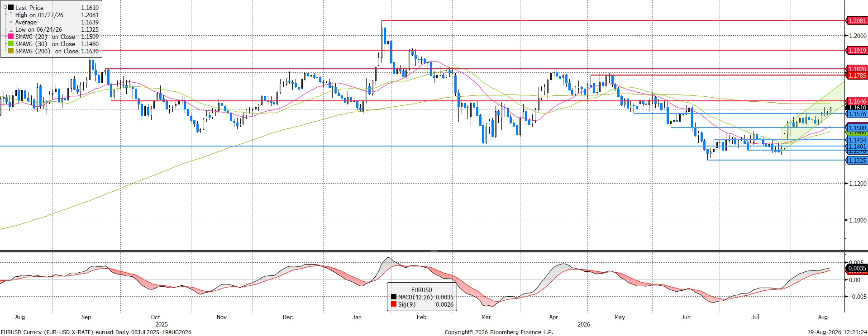868x336 pixels.
Task: Click the olive SMAVG (200) swatch
Action: 11,51
